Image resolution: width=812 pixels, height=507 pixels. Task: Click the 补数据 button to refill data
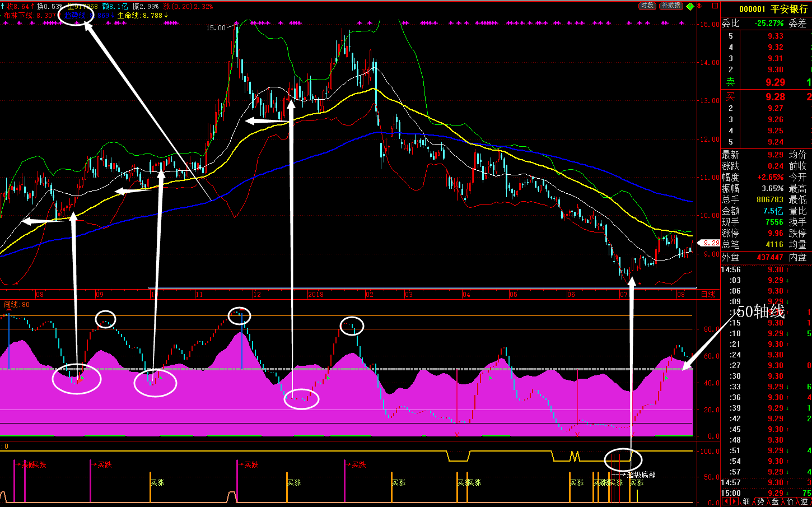pyautogui.click(x=671, y=6)
